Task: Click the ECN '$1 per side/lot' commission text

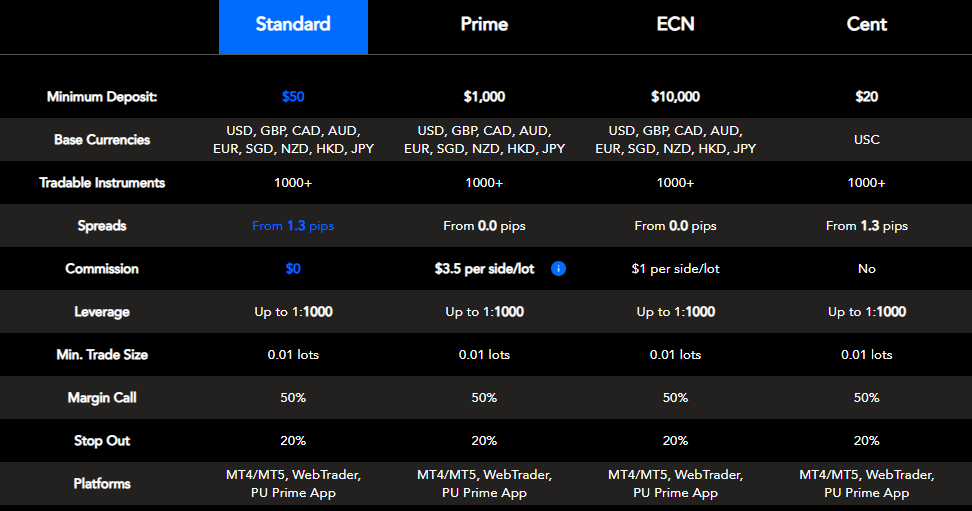Action: [x=676, y=269]
